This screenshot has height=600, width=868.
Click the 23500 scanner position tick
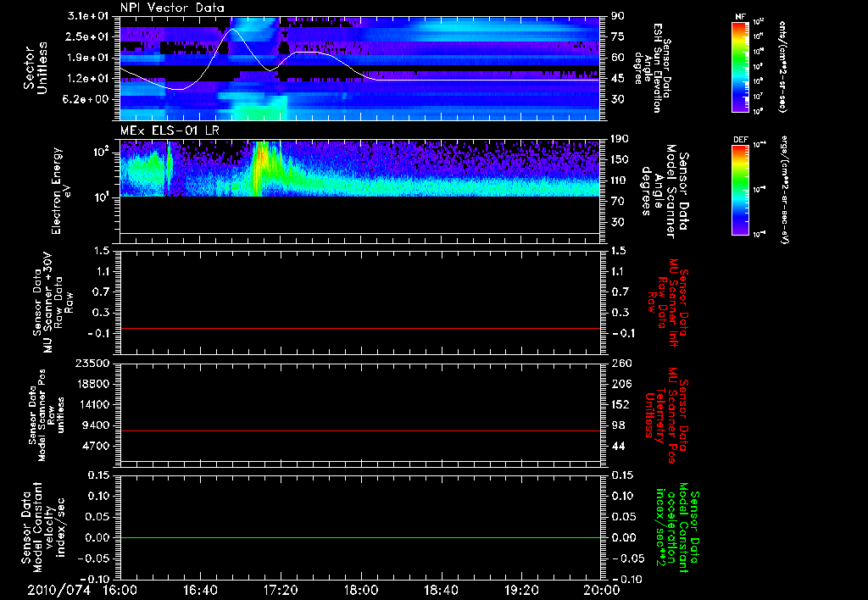pos(92,363)
